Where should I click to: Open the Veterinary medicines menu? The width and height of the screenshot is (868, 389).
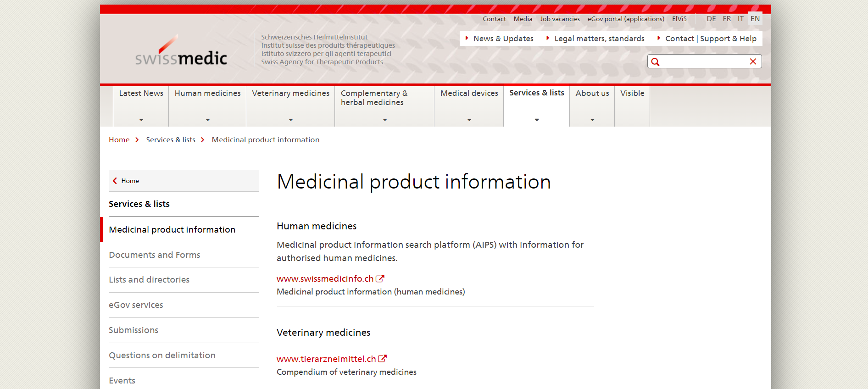[x=290, y=94]
